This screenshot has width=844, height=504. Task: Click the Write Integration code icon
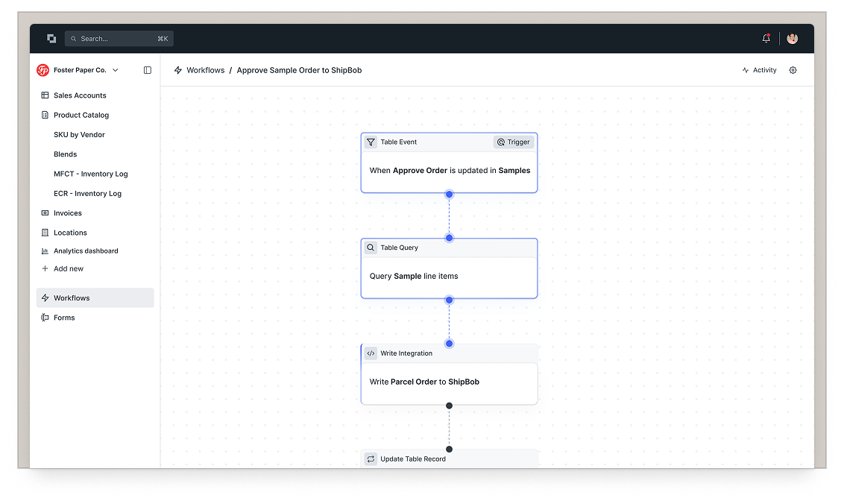[x=371, y=353]
